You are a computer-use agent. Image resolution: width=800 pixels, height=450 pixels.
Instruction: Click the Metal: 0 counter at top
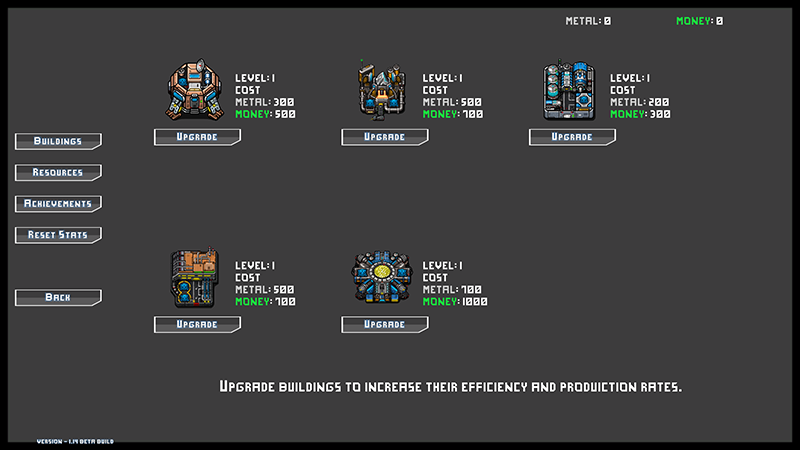coord(588,21)
